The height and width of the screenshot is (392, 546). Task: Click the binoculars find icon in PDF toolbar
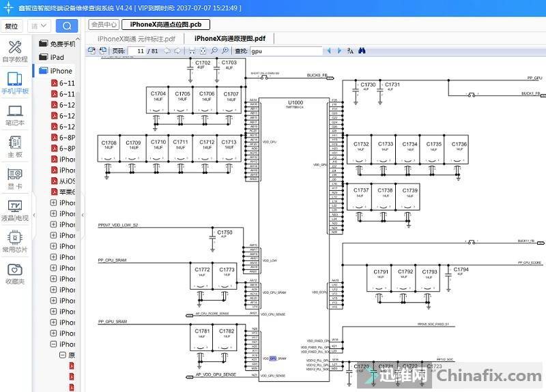[362, 51]
